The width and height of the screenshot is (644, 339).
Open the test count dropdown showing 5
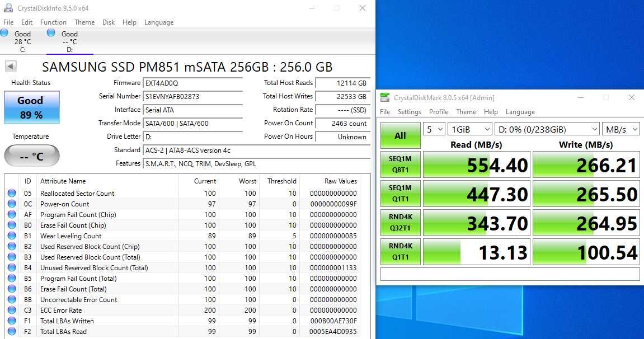tap(434, 129)
